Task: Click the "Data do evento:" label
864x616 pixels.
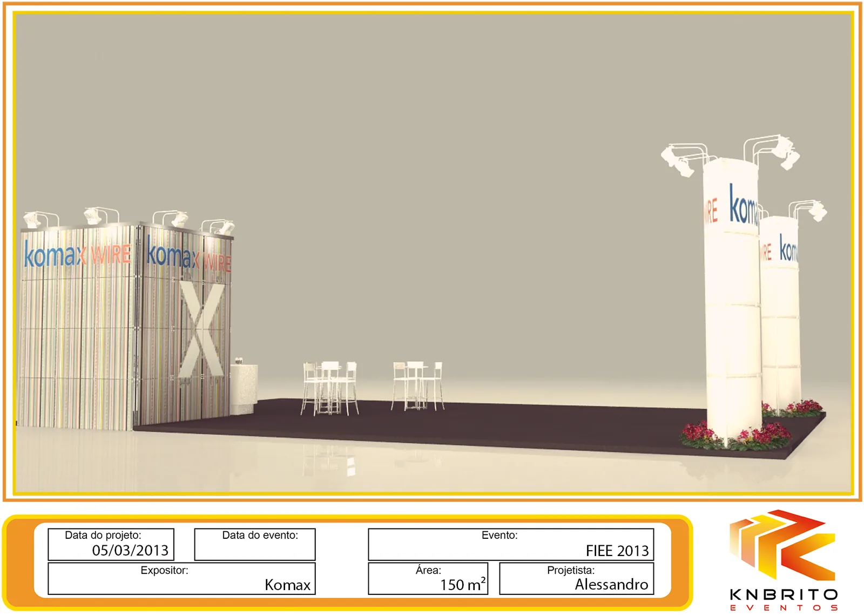Action: [260, 535]
